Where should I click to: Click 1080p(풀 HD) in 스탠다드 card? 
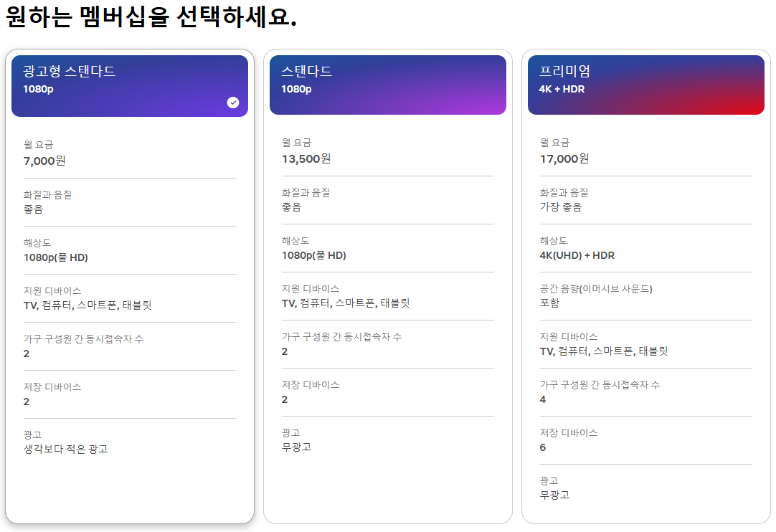(x=313, y=255)
